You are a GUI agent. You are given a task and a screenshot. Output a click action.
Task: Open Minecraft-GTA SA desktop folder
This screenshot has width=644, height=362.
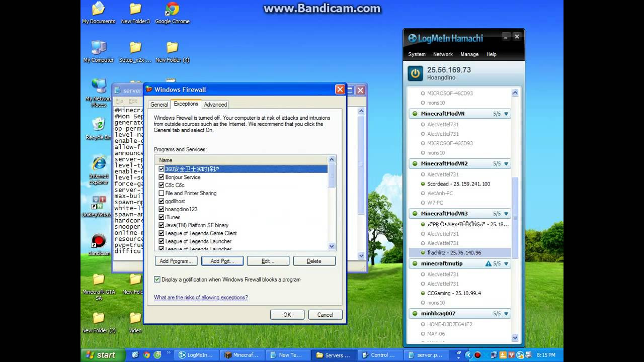coord(99,287)
